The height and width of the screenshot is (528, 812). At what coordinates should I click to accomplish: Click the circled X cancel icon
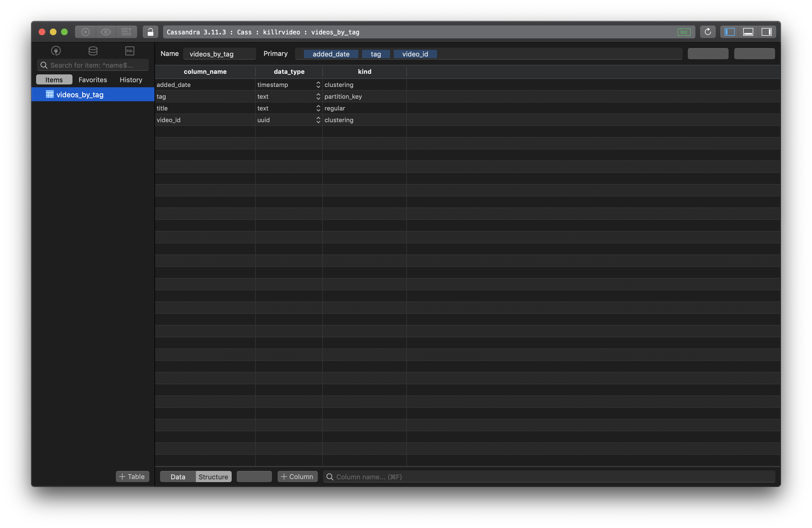point(85,32)
